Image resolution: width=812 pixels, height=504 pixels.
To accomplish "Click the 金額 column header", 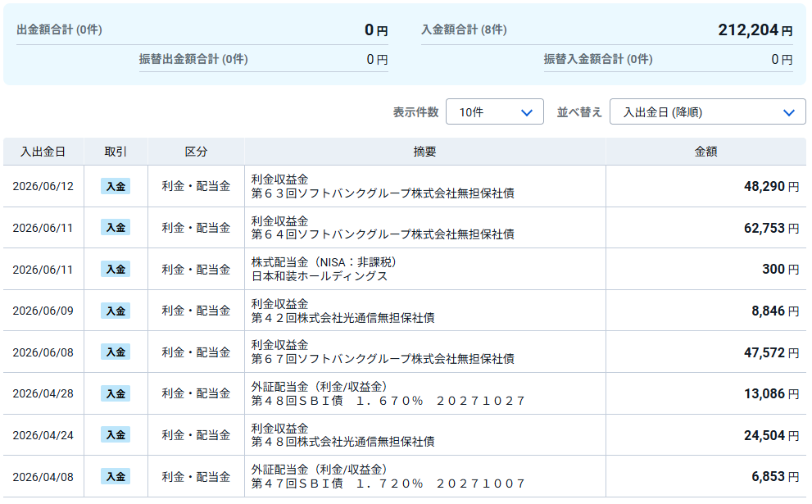I will point(705,152).
